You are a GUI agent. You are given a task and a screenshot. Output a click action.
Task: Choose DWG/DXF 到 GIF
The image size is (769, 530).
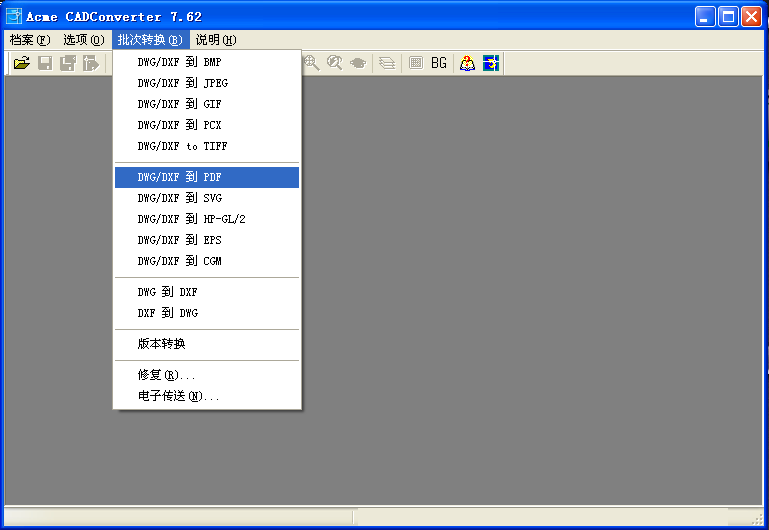207,104
